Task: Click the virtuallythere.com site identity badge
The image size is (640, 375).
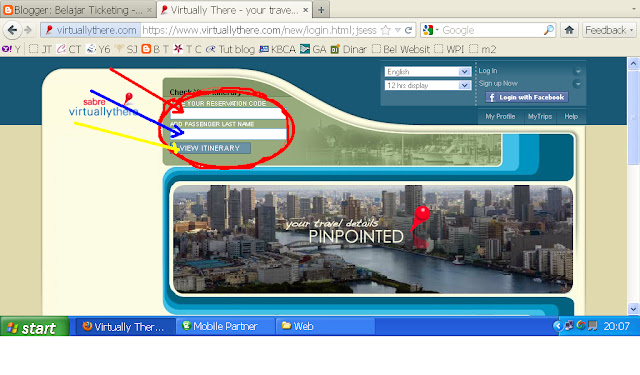Action: coord(91,30)
